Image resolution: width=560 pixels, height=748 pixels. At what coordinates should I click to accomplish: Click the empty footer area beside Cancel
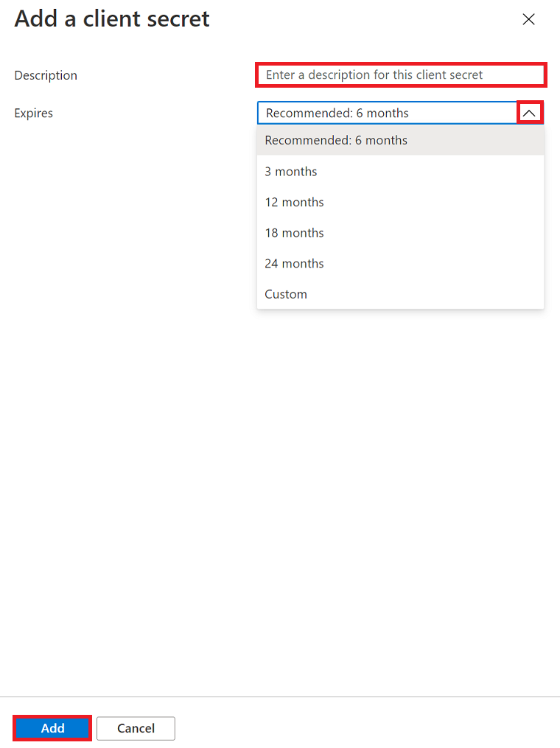[x=367, y=728]
